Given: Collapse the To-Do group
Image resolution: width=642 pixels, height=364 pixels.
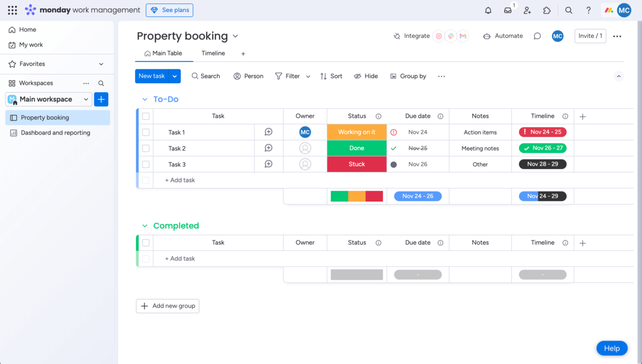Looking at the screenshot, I should [x=144, y=99].
